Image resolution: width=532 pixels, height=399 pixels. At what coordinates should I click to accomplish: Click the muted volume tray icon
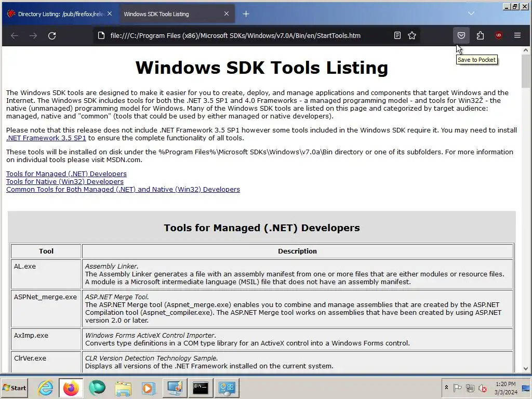482,388
